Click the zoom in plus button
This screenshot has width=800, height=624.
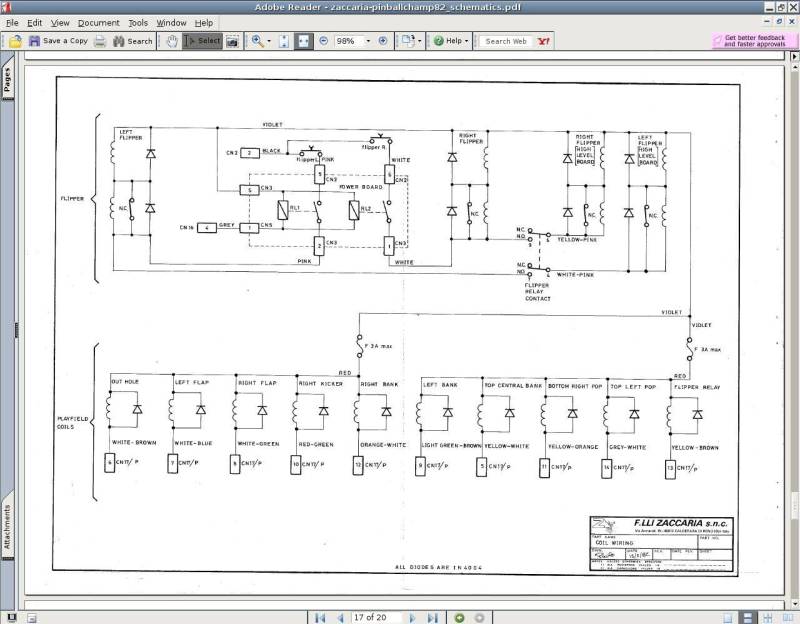pos(383,41)
